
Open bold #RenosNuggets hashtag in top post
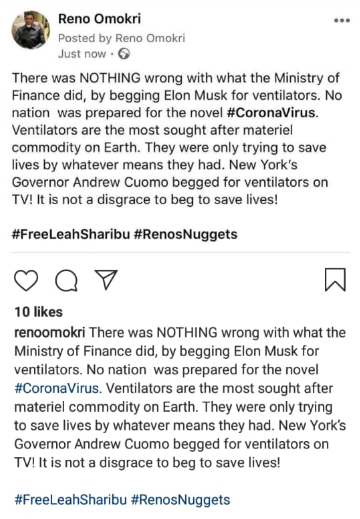point(186,234)
